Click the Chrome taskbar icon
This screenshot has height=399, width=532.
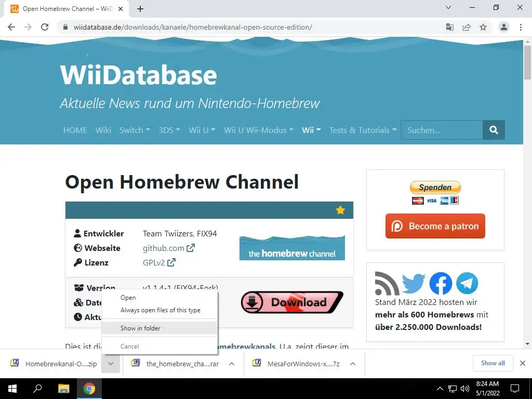pyautogui.click(x=89, y=389)
